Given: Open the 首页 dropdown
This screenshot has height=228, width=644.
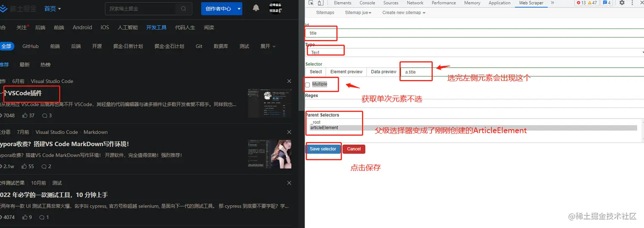Looking at the screenshot, I should pos(53,9).
